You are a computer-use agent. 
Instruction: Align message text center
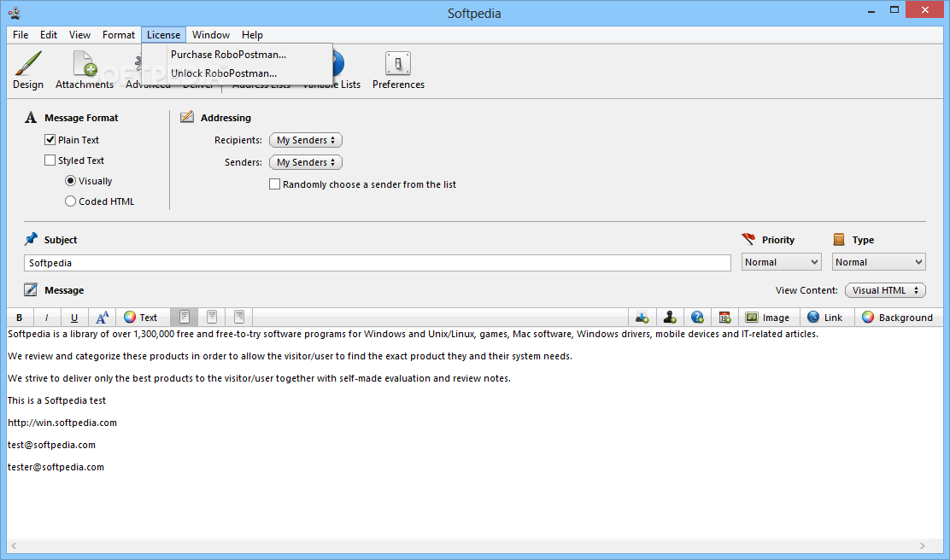[x=212, y=318]
